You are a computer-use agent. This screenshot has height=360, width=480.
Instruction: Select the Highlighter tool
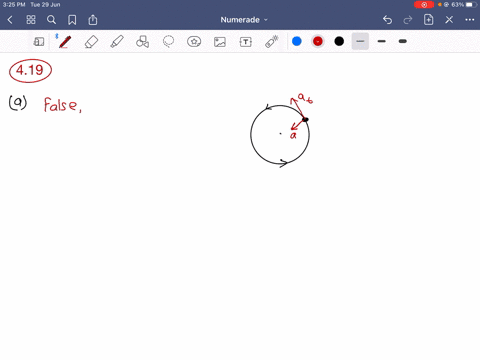pos(117,42)
